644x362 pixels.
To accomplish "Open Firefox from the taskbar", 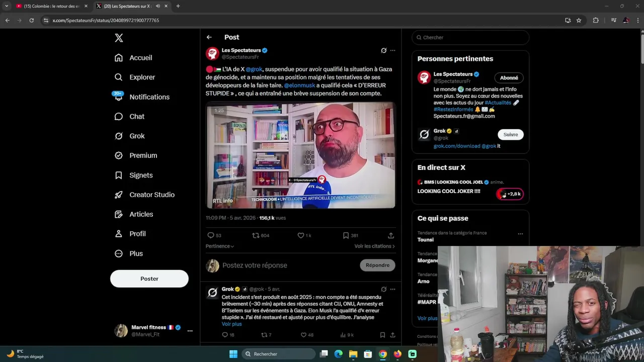I will [x=397, y=354].
